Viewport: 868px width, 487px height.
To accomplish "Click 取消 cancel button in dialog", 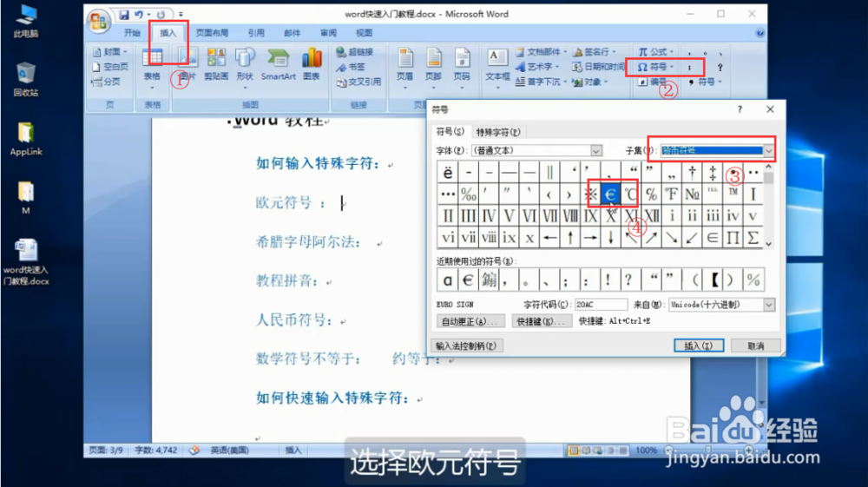I will pos(756,346).
